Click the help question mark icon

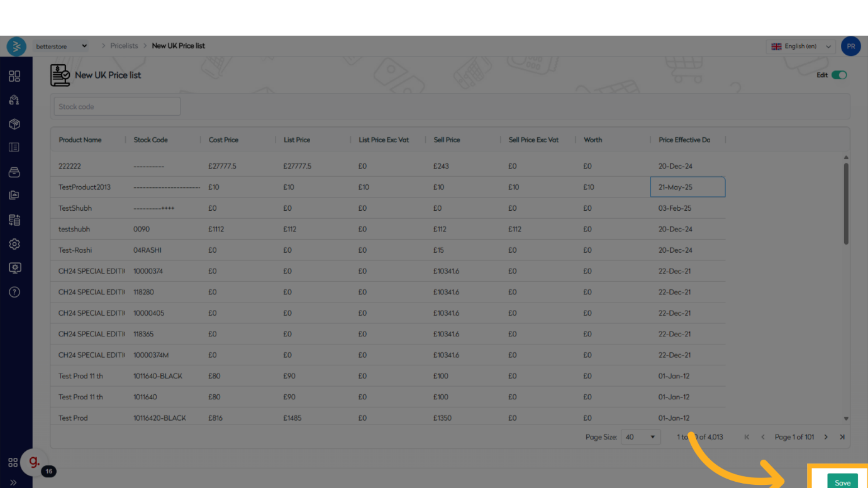point(14,292)
